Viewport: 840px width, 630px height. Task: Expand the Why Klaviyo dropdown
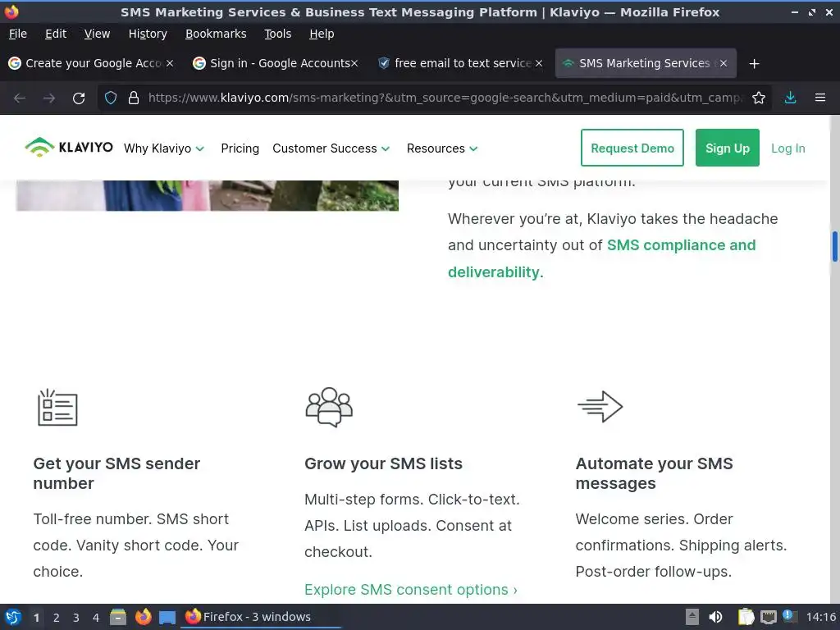pos(163,148)
